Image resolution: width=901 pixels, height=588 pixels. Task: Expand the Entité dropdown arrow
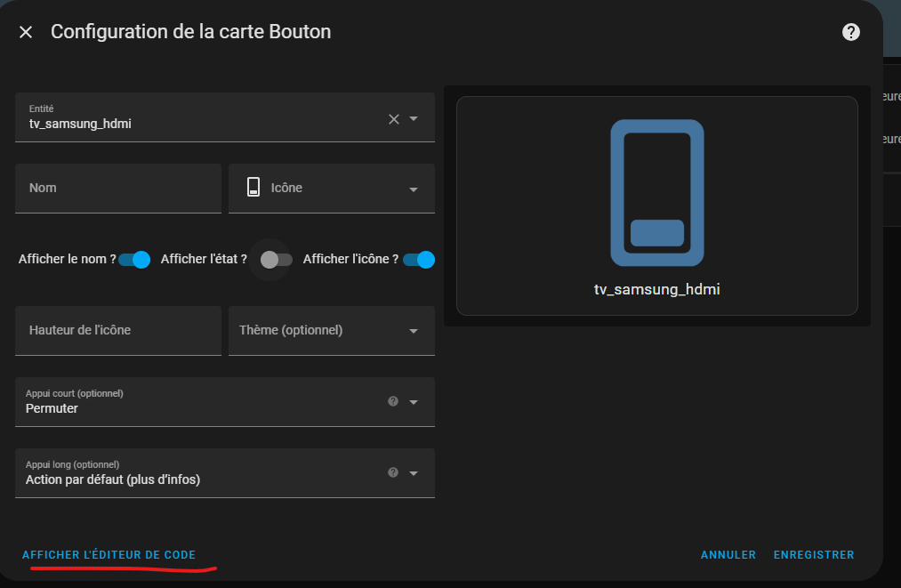pyautogui.click(x=414, y=118)
